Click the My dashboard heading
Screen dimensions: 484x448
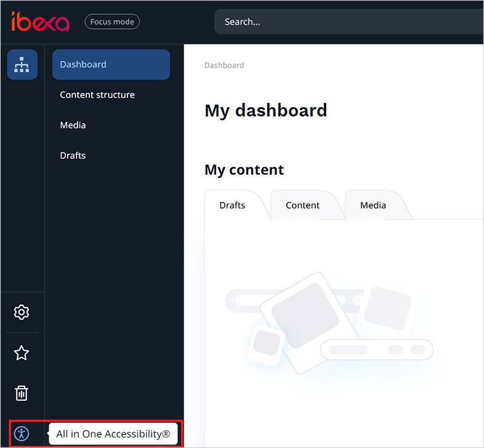pyautogui.click(x=265, y=111)
